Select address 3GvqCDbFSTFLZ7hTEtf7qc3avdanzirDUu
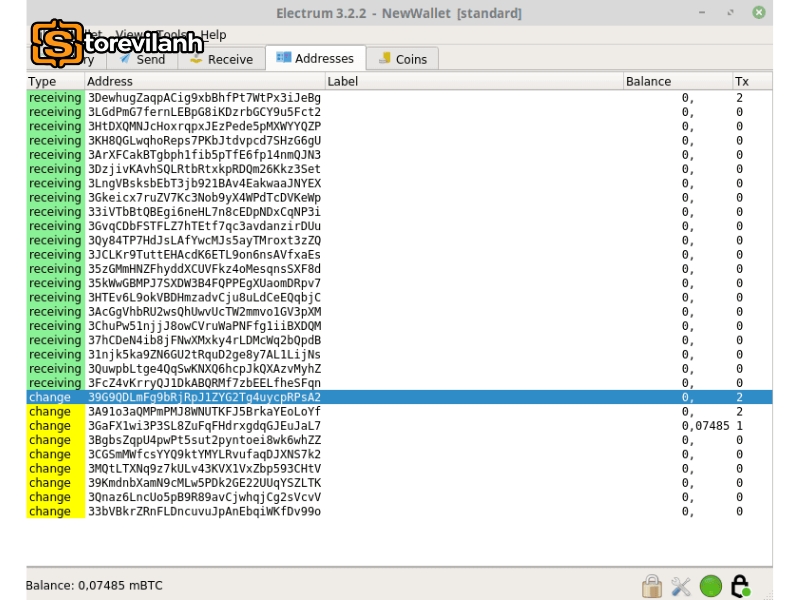Screen dimensions: 800x600 point(204,226)
